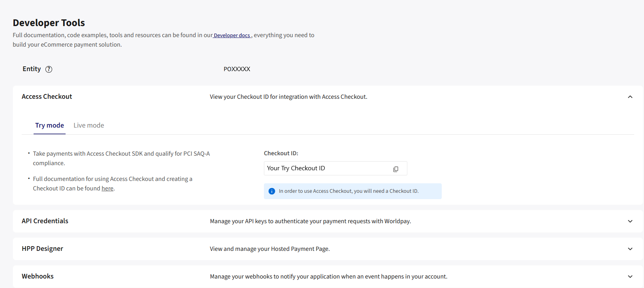Screen dimensions: 644x288
Task: Click the API Credentials section title
Action: coord(45,221)
